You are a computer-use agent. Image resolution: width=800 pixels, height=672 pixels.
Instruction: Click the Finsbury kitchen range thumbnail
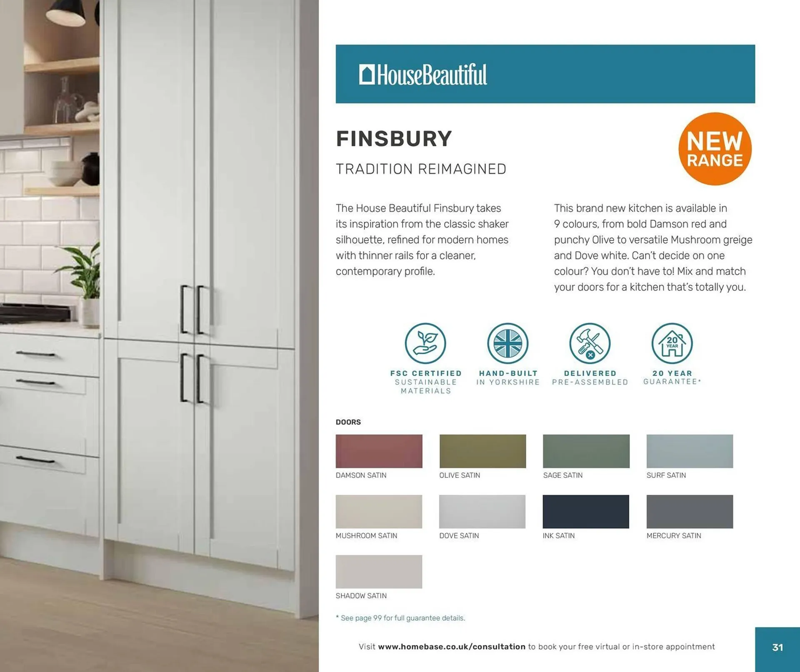click(x=160, y=336)
